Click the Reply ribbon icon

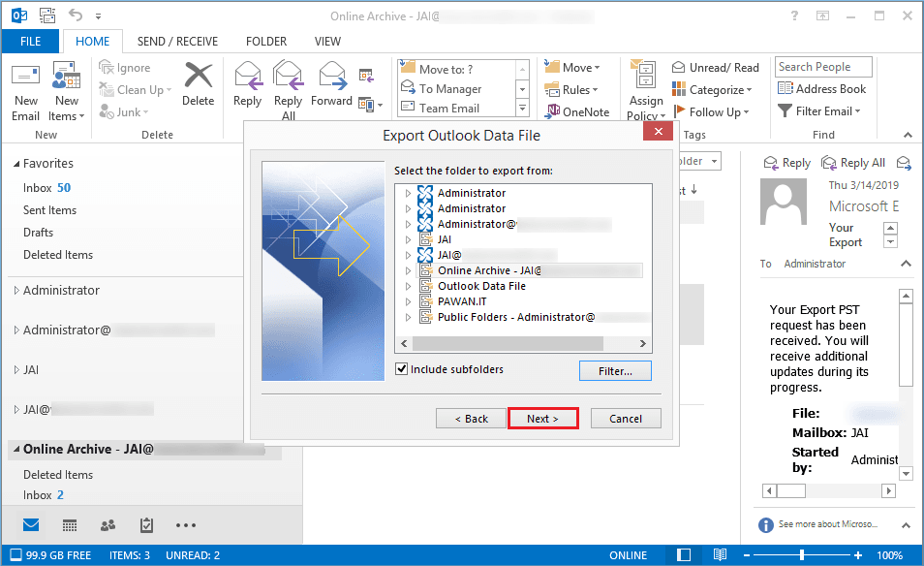click(248, 76)
